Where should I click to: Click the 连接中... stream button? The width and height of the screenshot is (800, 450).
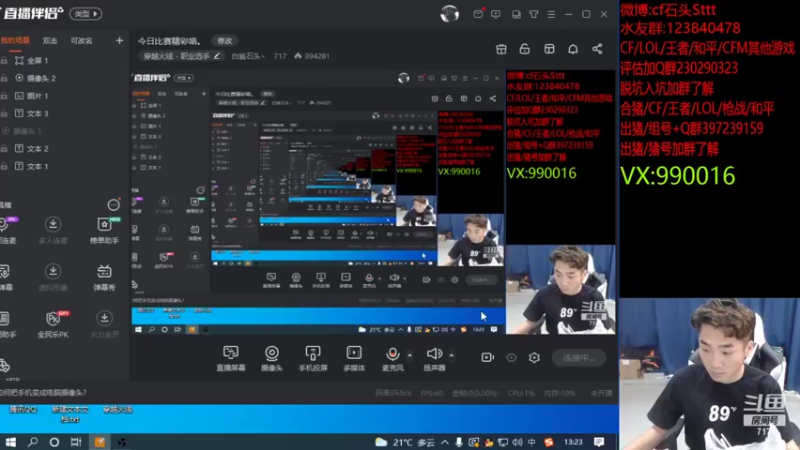click(x=579, y=358)
